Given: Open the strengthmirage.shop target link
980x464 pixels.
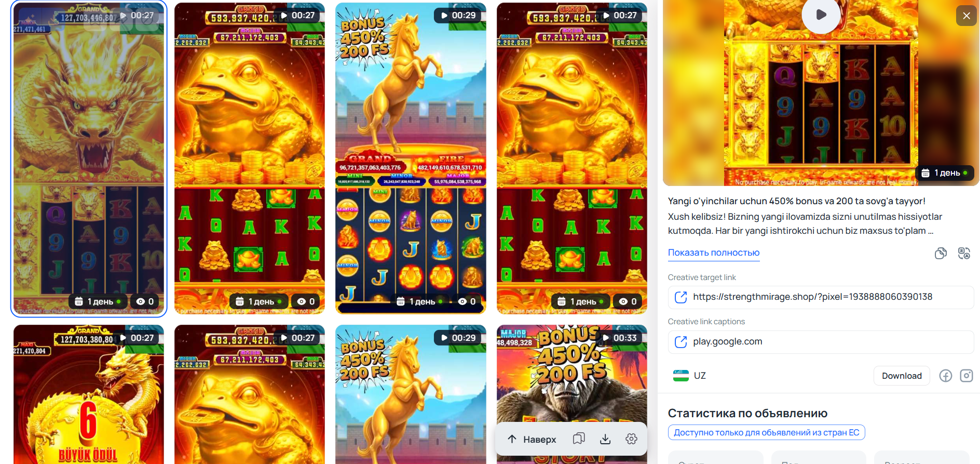Looking at the screenshot, I should (x=821, y=297).
